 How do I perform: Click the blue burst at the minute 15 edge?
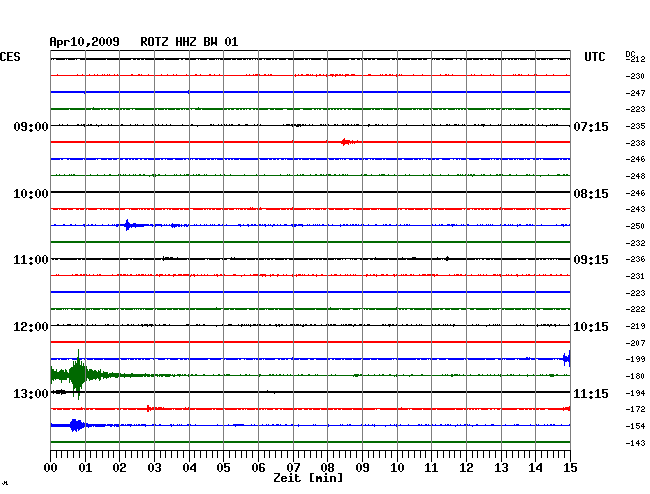coord(567,358)
